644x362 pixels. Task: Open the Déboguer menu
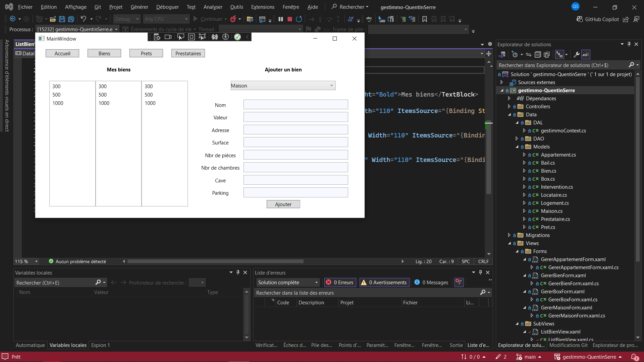pos(167,7)
